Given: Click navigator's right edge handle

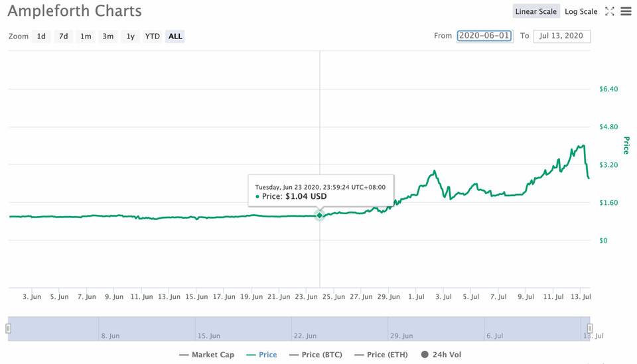Looking at the screenshot, I should pyautogui.click(x=589, y=328).
